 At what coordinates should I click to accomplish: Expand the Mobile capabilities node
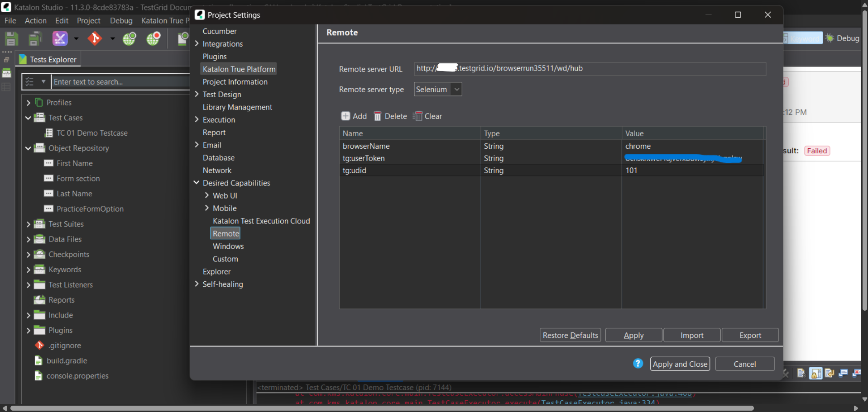tap(207, 208)
